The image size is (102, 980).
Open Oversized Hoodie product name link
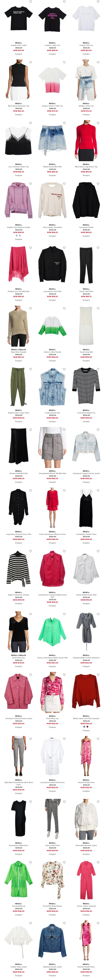click(86, 227)
